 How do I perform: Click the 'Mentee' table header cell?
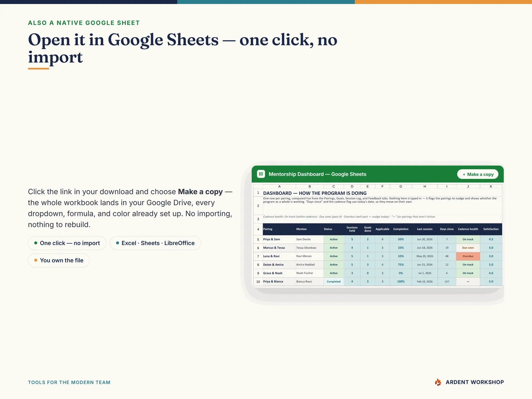[x=310, y=229]
